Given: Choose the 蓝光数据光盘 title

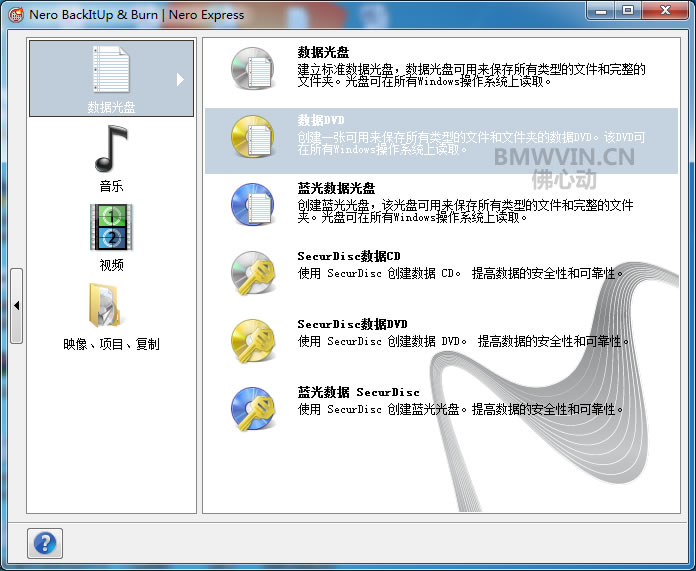Looking at the screenshot, I should coord(336,188).
